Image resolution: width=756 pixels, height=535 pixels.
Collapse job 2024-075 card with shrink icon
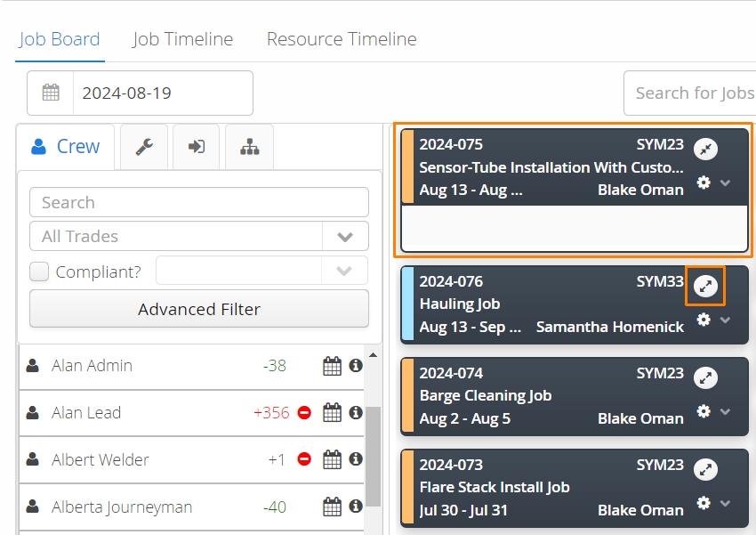click(705, 149)
